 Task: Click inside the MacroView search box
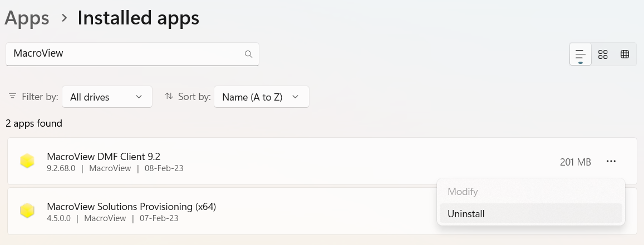132,54
